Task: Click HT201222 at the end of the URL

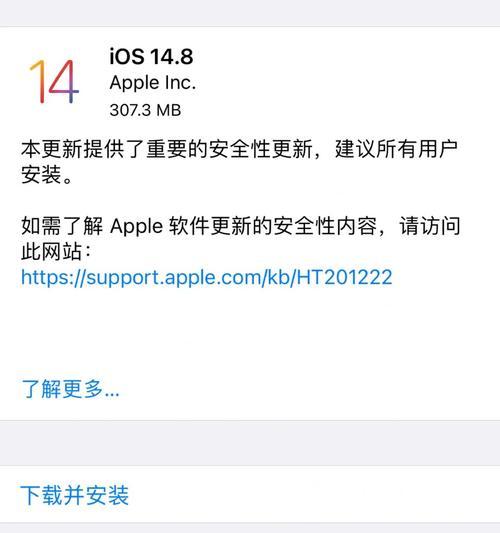Action: pos(345,277)
